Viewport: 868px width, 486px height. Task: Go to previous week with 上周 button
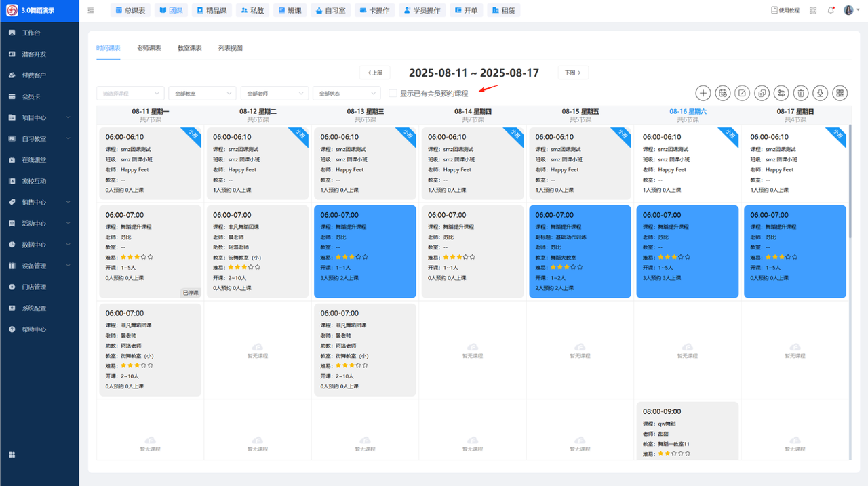pos(375,73)
